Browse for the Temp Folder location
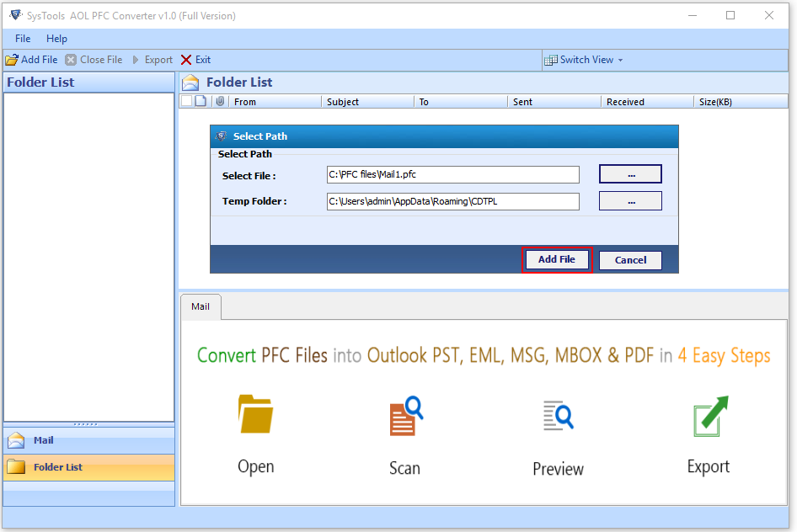 click(630, 201)
